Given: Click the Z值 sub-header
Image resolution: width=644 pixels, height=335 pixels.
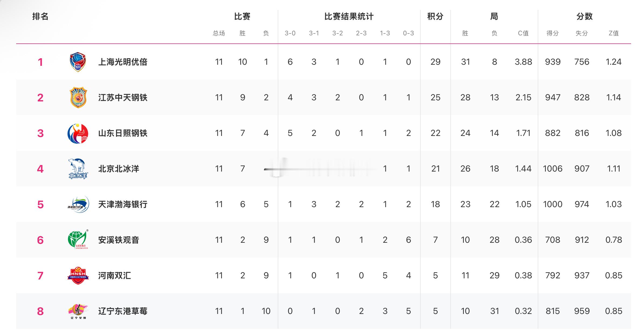Looking at the screenshot, I should click(x=614, y=33).
